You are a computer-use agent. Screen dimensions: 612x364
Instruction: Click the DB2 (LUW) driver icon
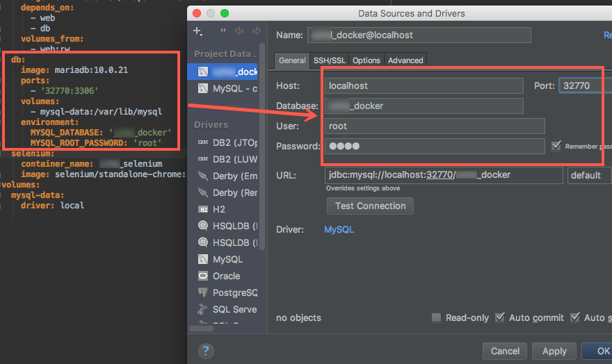click(x=203, y=159)
